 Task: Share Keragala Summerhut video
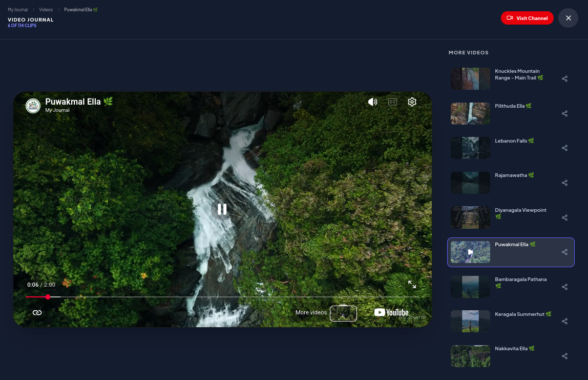[x=564, y=321]
